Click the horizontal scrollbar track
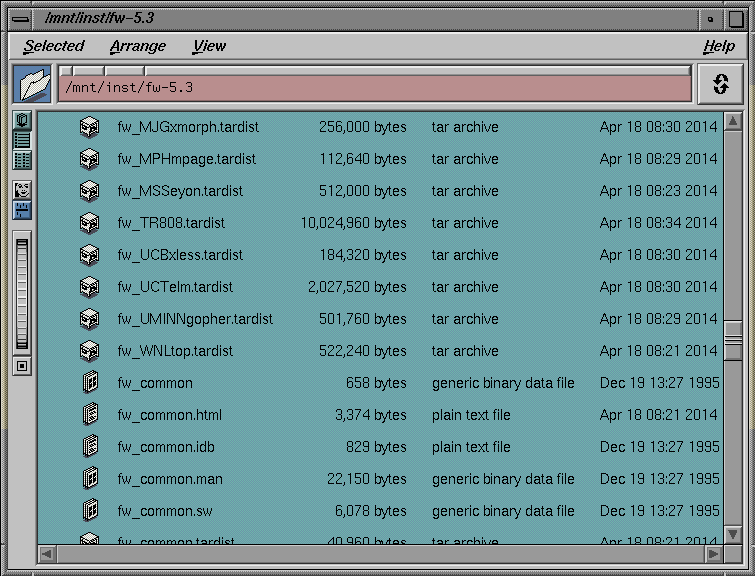 pyautogui.click(x=381, y=554)
